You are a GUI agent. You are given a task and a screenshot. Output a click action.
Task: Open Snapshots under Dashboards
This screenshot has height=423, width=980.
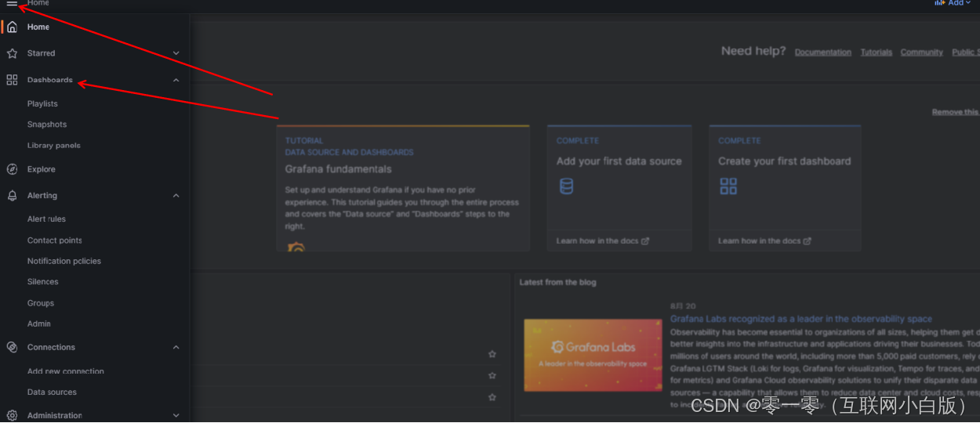coord(47,125)
